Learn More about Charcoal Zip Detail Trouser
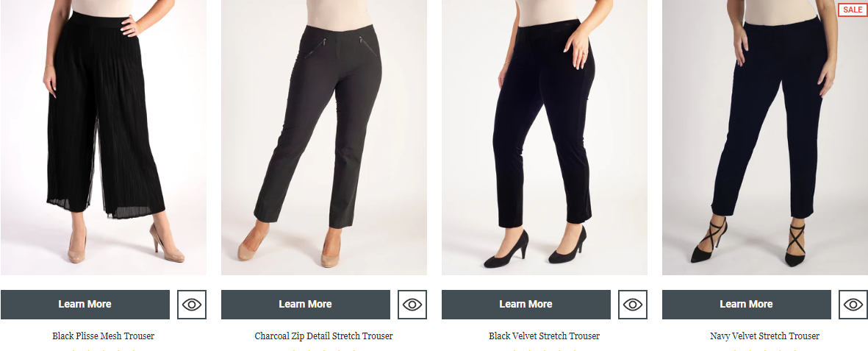 tap(306, 305)
